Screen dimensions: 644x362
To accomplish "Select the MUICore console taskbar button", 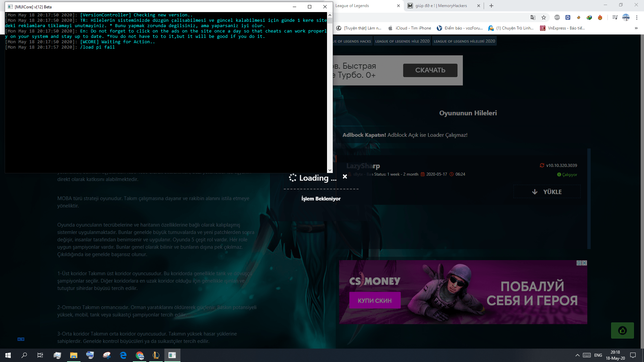I will (172, 355).
